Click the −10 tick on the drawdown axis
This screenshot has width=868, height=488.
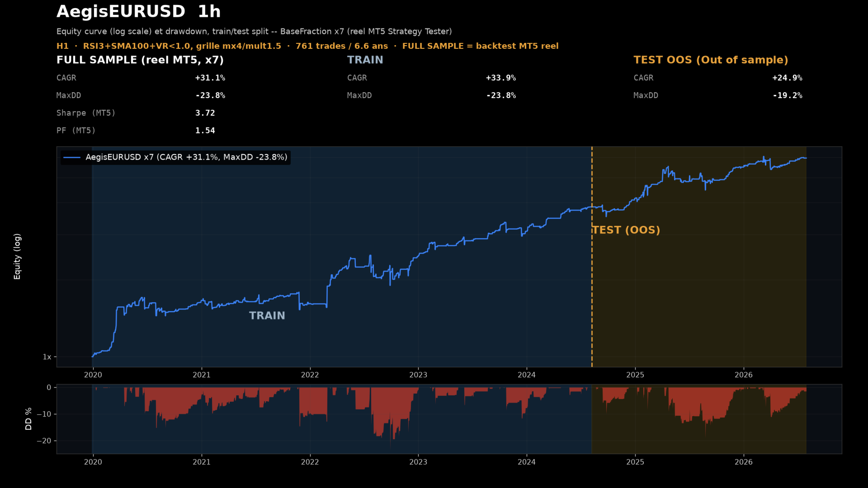(x=44, y=414)
